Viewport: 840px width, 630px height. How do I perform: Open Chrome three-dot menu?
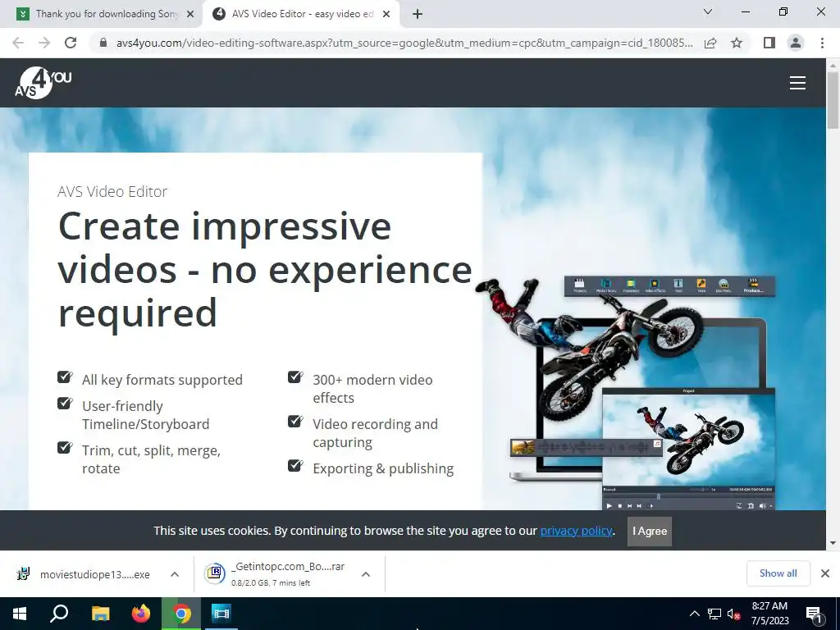(x=822, y=43)
